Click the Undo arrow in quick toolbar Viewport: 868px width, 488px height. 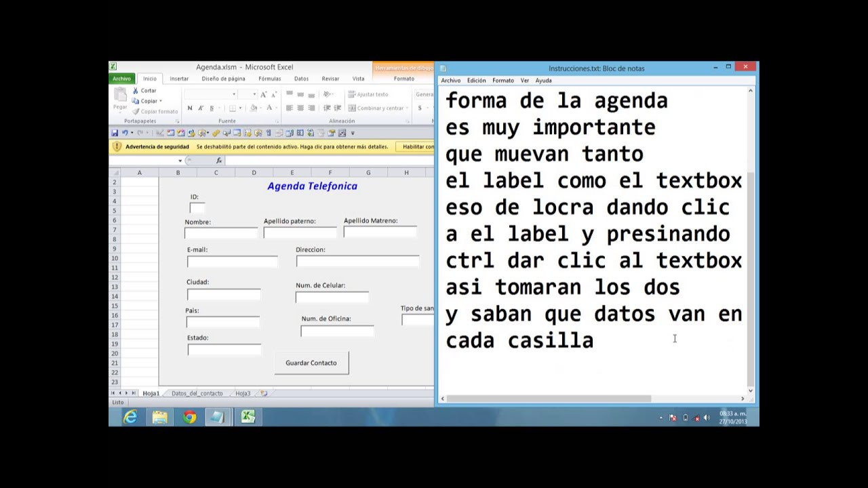tap(124, 133)
